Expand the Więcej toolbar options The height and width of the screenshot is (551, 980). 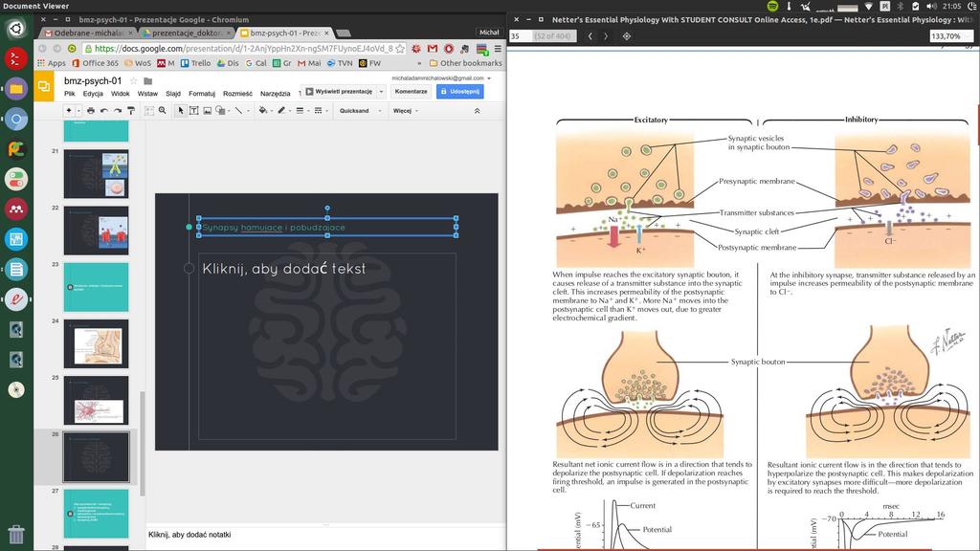(x=406, y=111)
